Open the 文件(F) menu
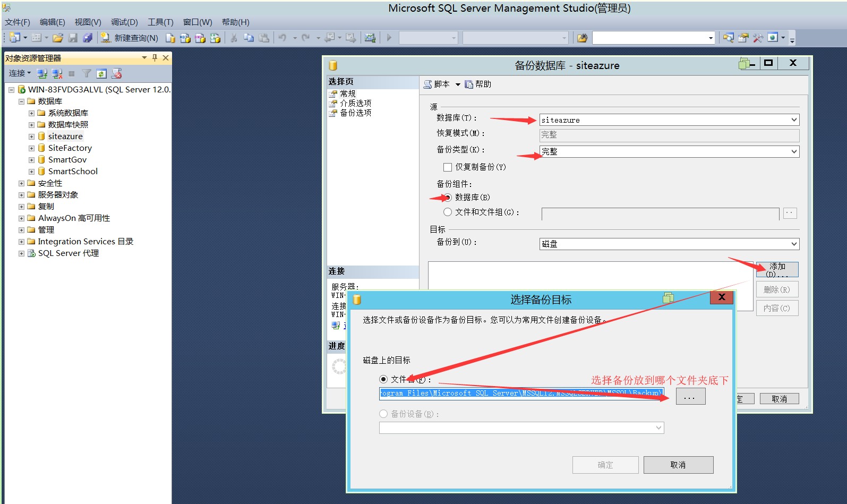Image resolution: width=847 pixels, height=504 pixels. [18, 22]
